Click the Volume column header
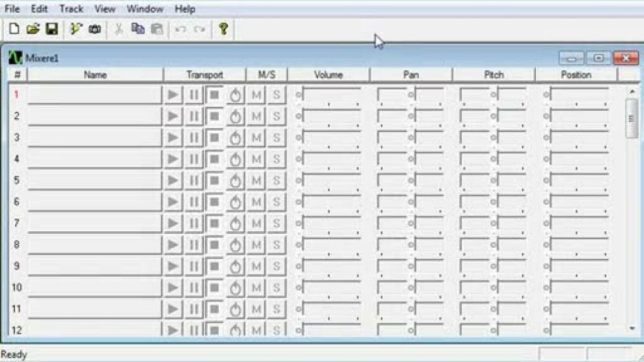The width and height of the screenshot is (644, 362). 328,75
